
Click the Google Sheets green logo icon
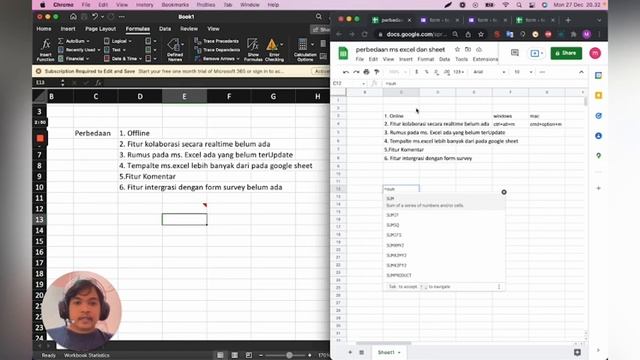(x=343, y=53)
